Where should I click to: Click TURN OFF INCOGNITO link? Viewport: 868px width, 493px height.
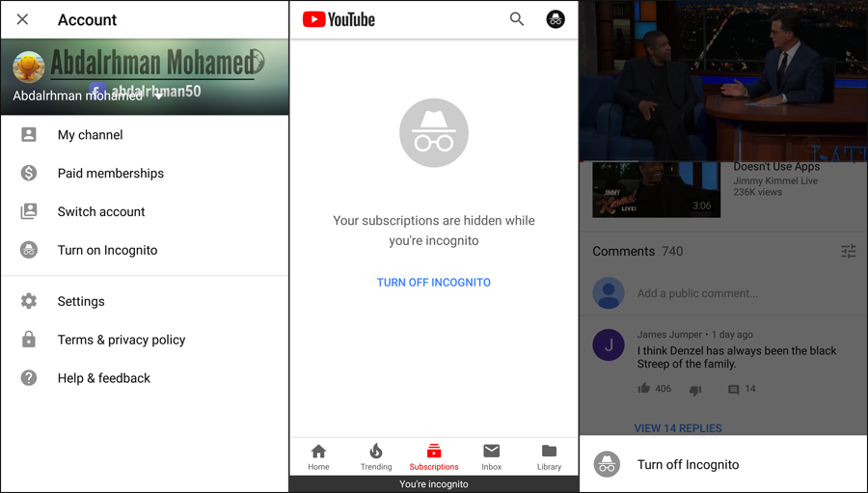[x=433, y=283]
